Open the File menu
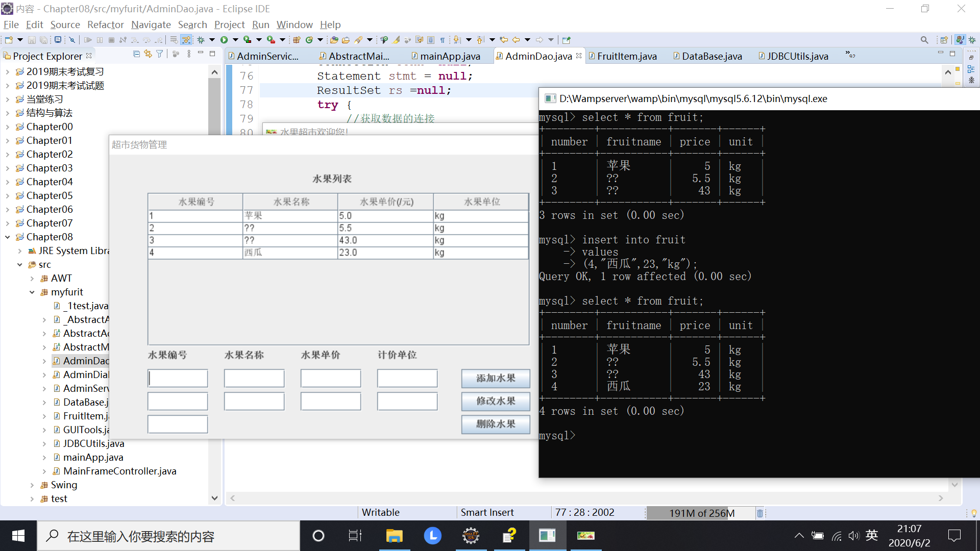980x551 pixels. 11,24
